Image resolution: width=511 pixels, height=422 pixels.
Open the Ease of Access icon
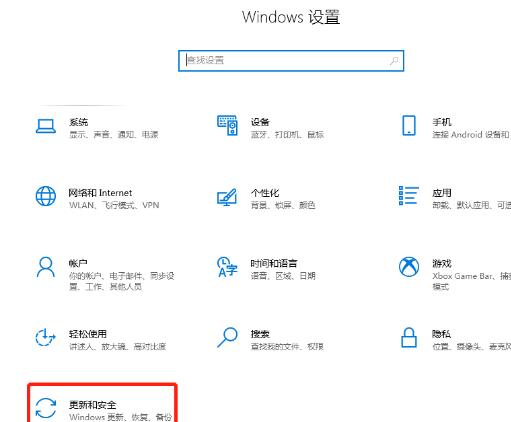coord(45,337)
